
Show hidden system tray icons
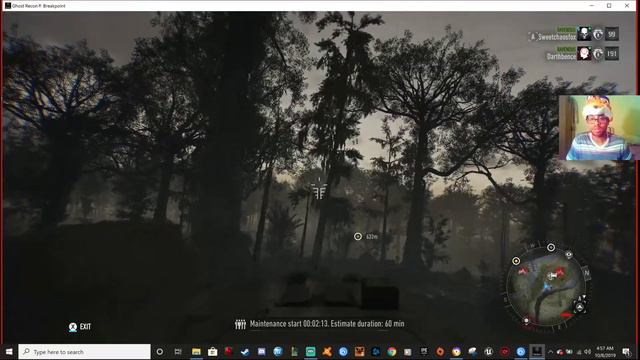(x=550, y=351)
